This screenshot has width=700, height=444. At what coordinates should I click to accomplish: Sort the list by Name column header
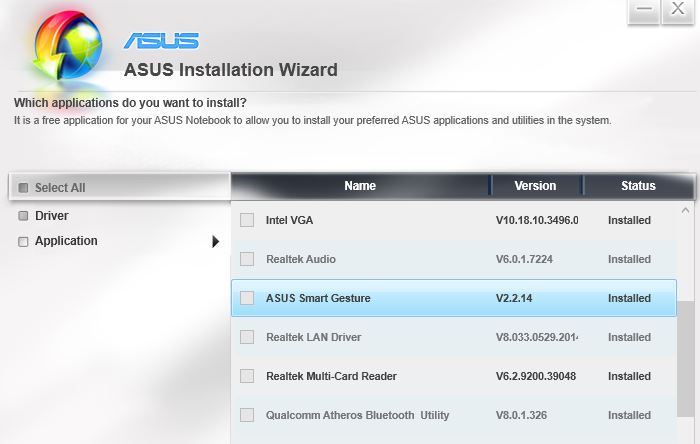(360, 186)
